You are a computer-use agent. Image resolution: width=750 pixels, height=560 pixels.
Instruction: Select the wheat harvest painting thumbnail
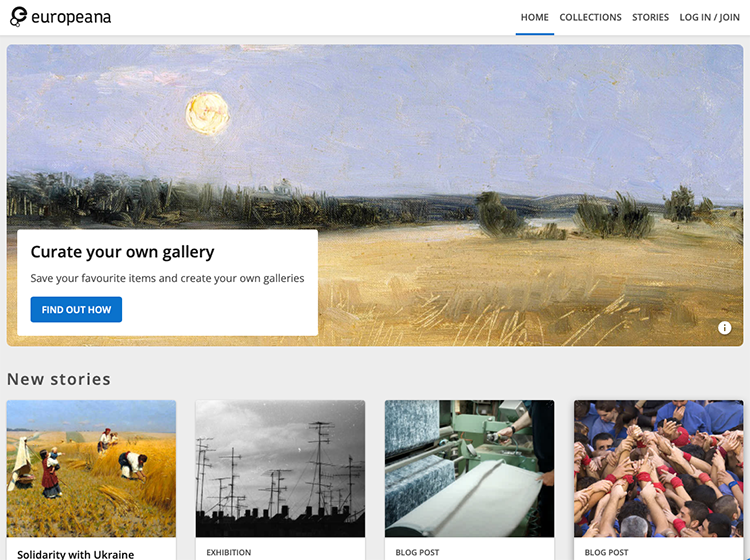pyautogui.click(x=91, y=469)
